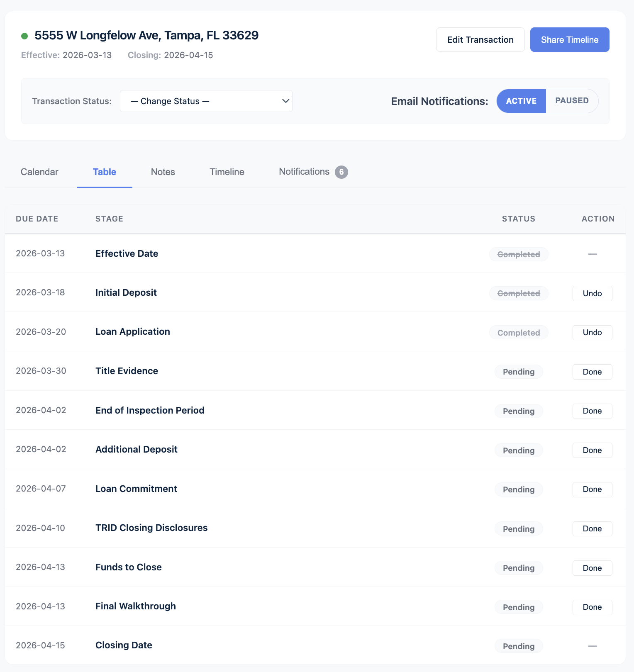Mark Loan Commitment as Done
The width and height of the screenshot is (634, 672).
tap(592, 489)
